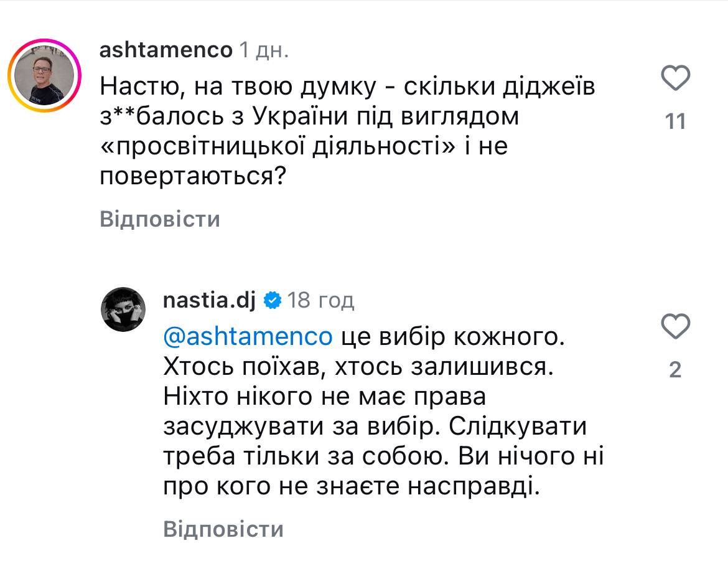
Task: View the 2 likes on nastia.dj's reply
Action: [x=675, y=370]
